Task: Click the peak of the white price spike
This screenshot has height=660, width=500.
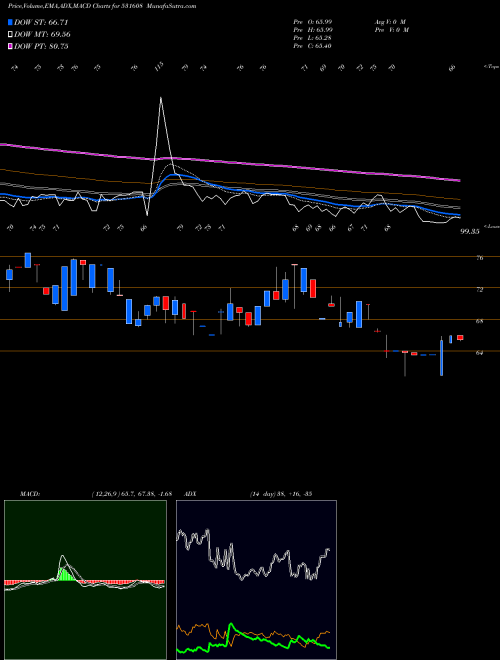Action: (161, 98)
